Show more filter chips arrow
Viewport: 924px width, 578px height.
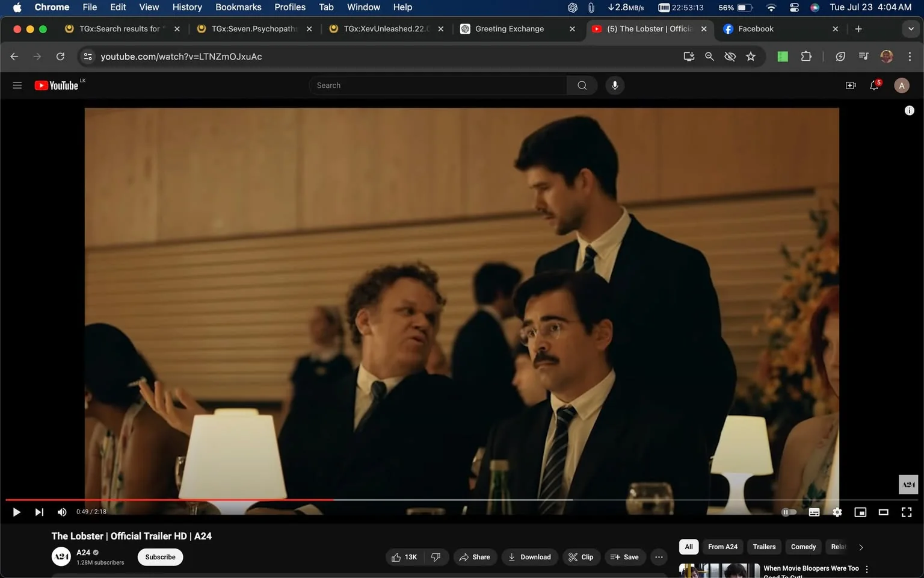click(x=861, y=547)
